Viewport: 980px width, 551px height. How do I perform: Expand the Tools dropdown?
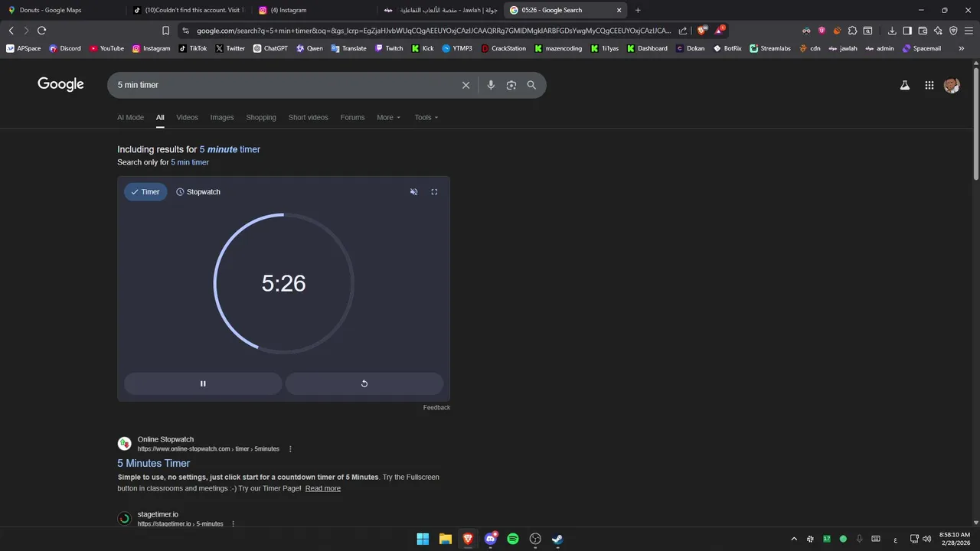point(426,118)
